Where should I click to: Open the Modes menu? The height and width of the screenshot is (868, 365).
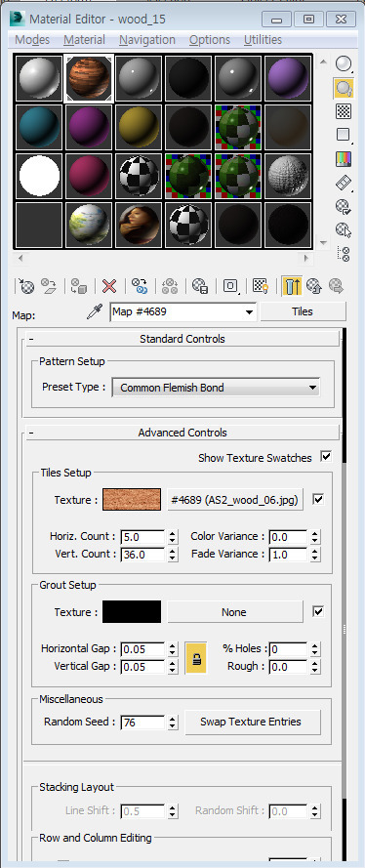point(32,40)
